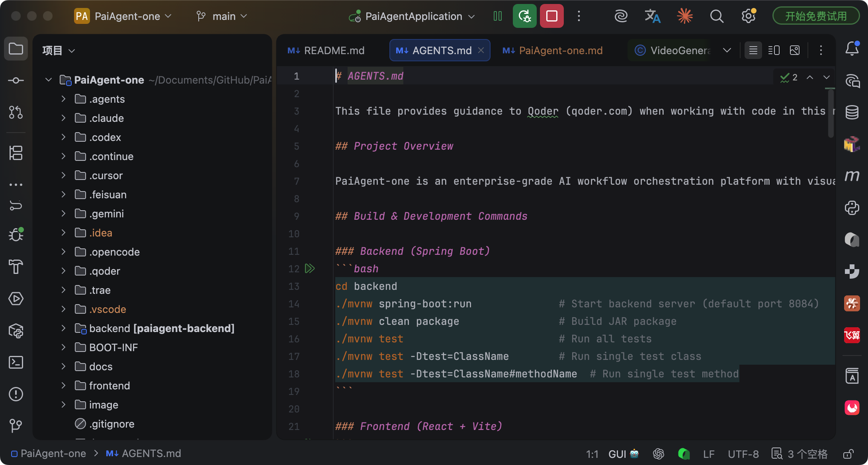Screen dimensions: 868x465
Task: Open the Git tool window
Action: pos(16,425)
